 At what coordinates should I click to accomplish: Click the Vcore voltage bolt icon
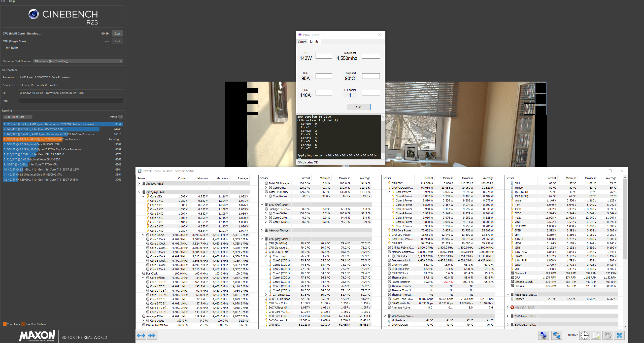tap(512, 200)
